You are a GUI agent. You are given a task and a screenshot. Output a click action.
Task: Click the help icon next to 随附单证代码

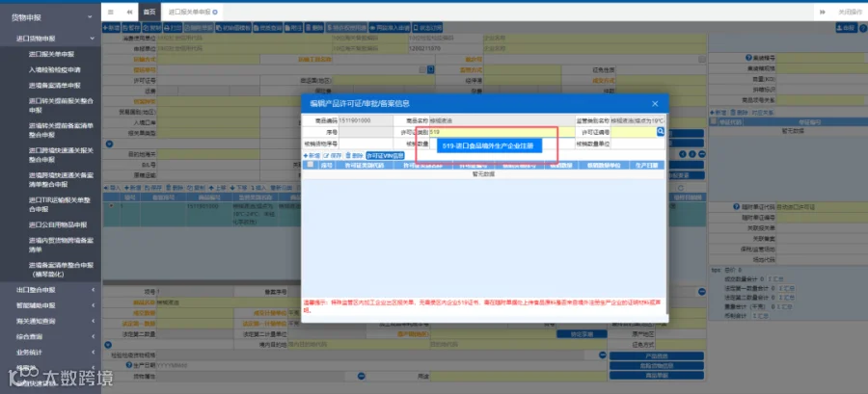coord(737,207)
